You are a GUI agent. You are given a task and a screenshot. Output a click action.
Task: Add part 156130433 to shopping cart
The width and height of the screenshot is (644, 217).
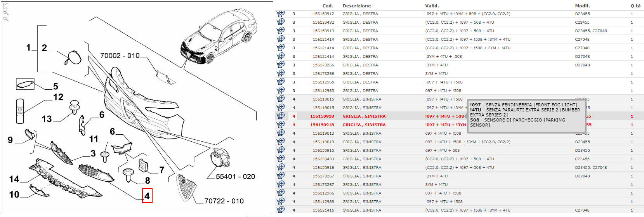tap(280, 159)
